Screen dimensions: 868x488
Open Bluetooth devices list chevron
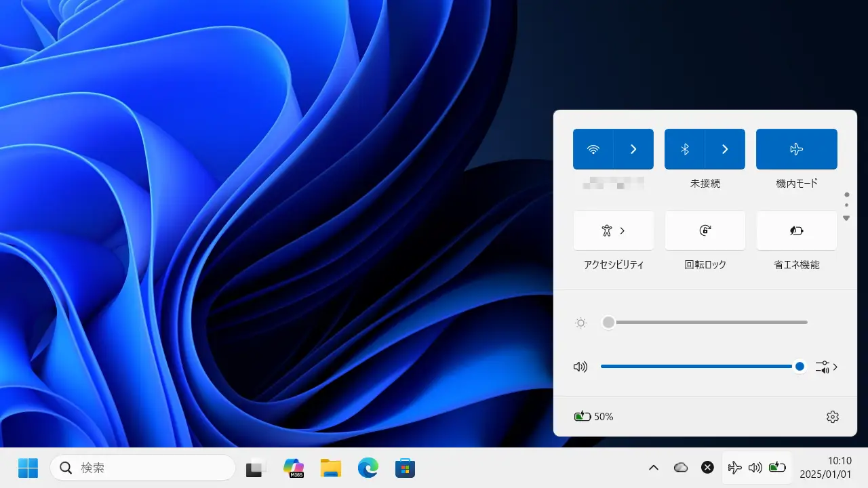(725, 149)
